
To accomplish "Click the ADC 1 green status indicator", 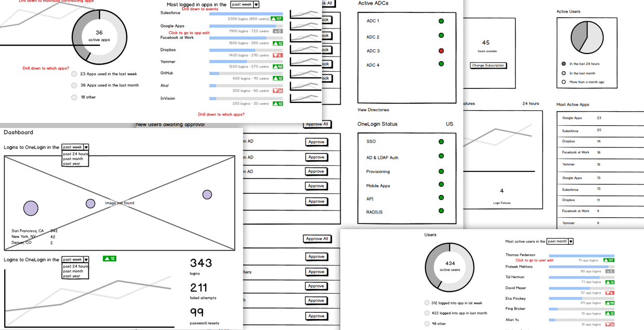I will pyautogui.click(x=441, y=21).
